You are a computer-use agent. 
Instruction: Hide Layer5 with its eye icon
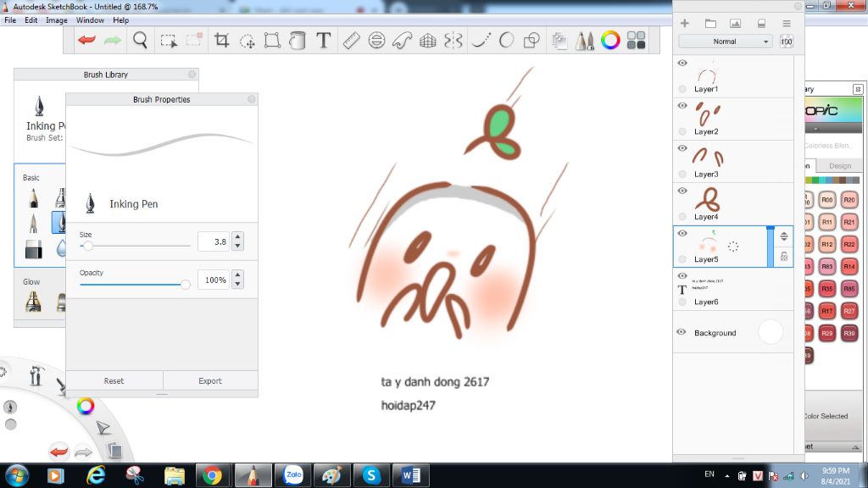point(682,234)
